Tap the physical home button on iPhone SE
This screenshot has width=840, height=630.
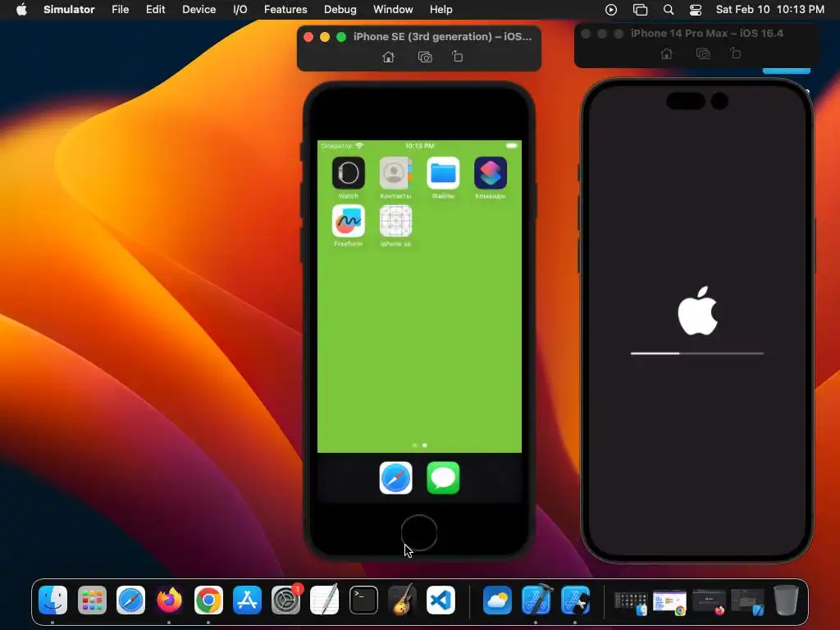[x=419, y=532]
